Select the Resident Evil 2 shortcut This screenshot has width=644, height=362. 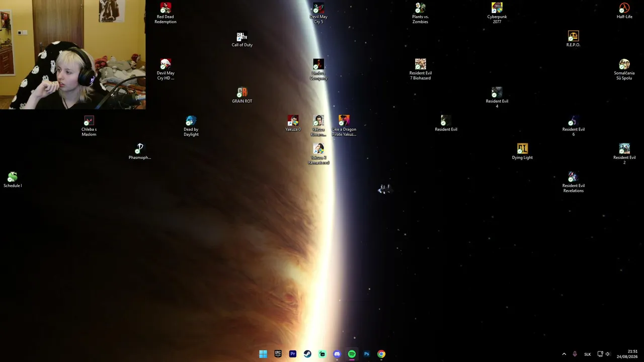coord(624,154)
